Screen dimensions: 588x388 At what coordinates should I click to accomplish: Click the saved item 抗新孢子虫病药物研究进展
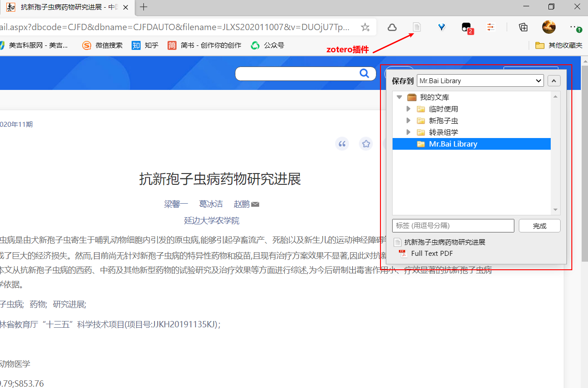(445, 242)
